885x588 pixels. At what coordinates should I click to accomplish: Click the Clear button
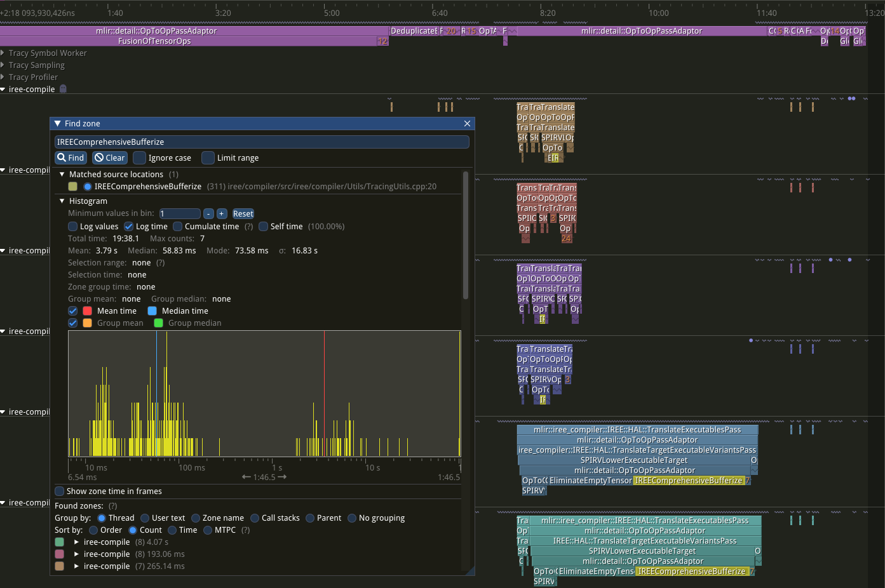point(110,157)
